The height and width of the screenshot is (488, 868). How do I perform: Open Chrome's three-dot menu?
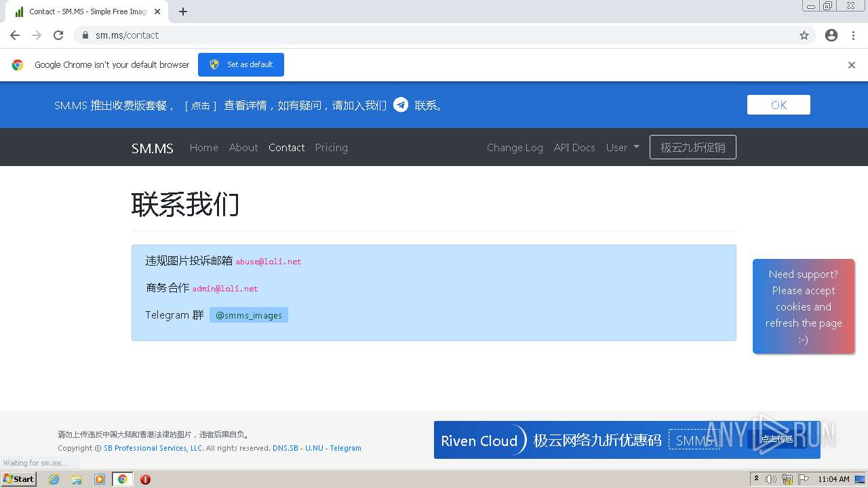pos(853,35)
